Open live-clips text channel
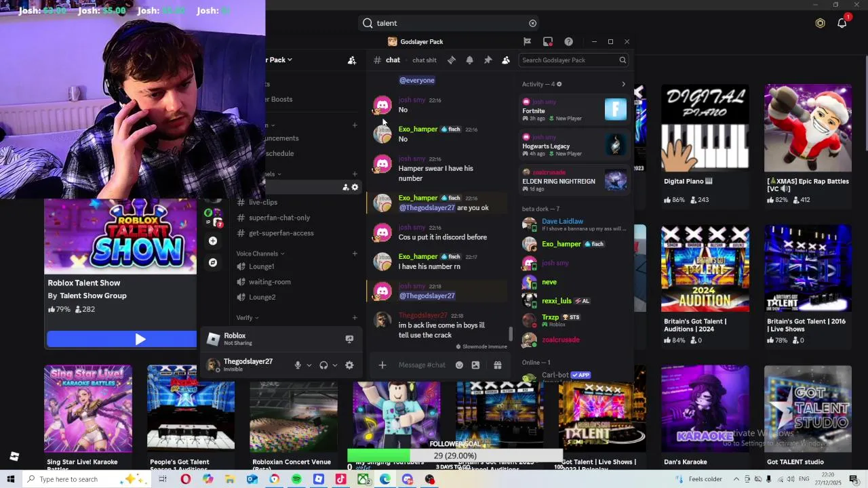The image size is (868, 488). [263, 202]
